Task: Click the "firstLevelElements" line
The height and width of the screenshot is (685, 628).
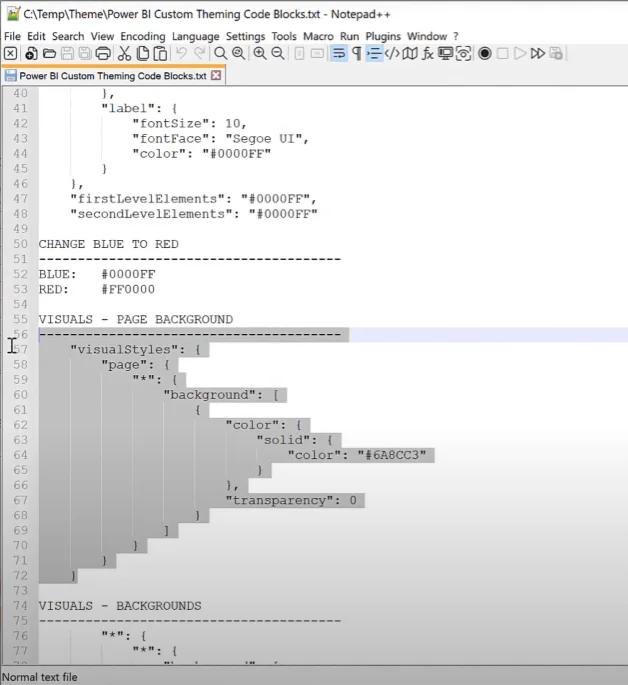Action: point(193,199)
